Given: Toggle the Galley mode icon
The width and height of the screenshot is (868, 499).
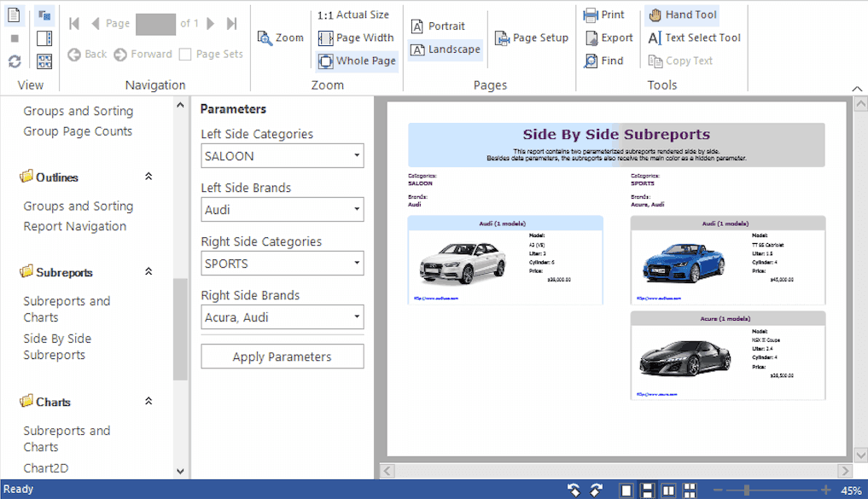Looking at the screenshot, I should 44,15.
